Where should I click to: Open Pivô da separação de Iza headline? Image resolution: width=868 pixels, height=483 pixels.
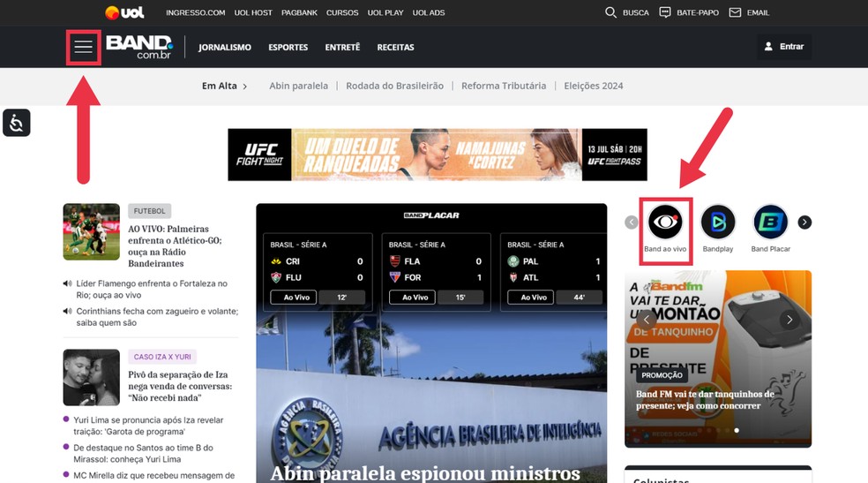click(x=180, y=386)
